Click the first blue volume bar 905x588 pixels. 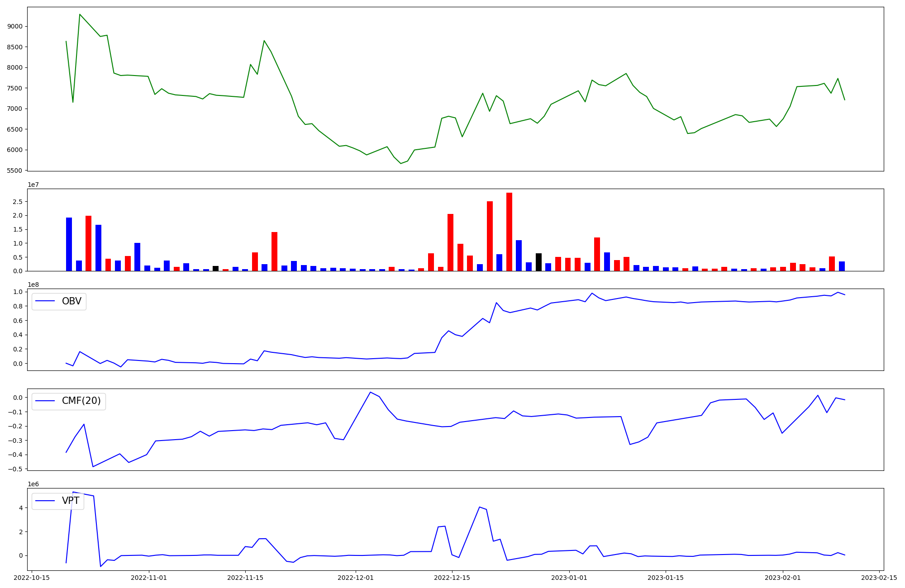(69, 244)
